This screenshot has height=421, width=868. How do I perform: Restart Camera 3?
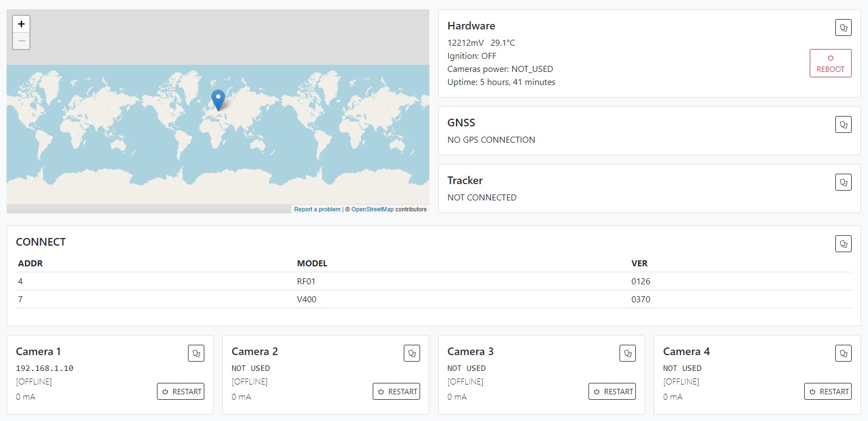[612, 392]
